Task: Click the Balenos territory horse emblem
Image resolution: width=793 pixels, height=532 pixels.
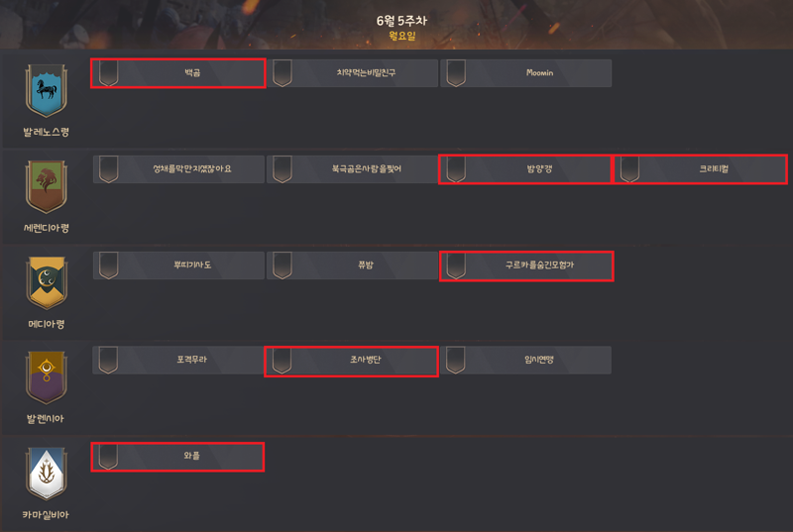Action: (x=46, y=91)
